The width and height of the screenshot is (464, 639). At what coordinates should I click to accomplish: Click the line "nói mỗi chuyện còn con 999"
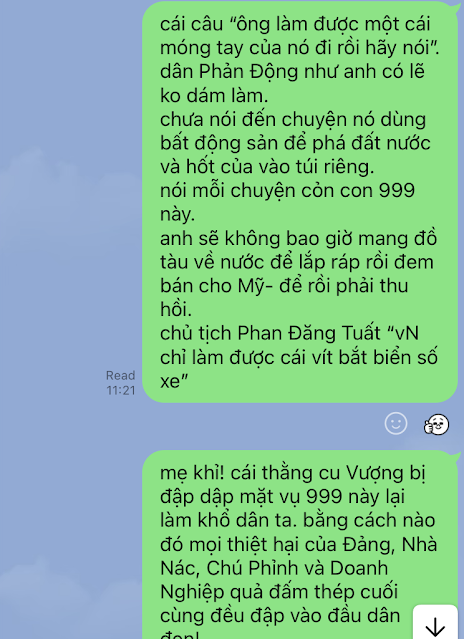coord(287,190)
